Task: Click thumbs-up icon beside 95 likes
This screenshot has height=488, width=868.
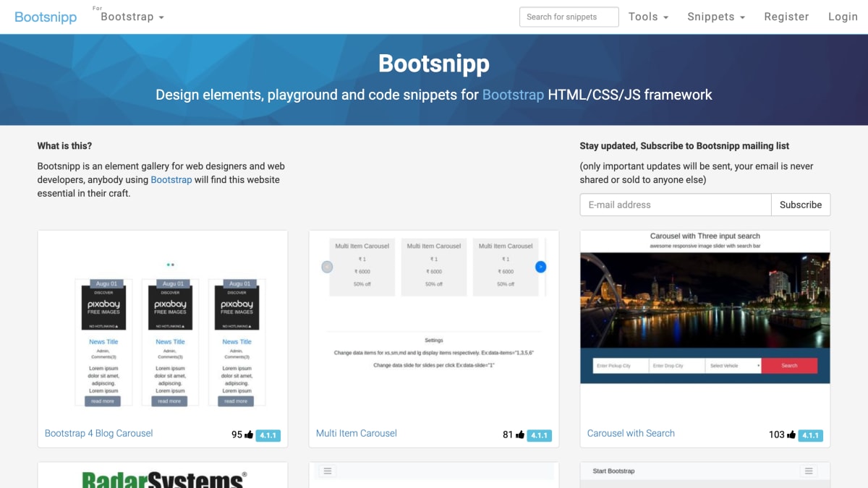Action: coord(249,435)
